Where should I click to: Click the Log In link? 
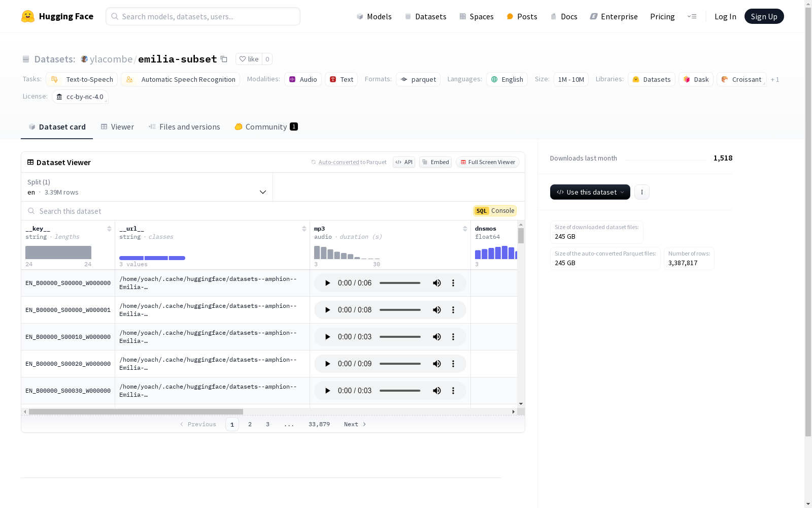click(725, 16)
